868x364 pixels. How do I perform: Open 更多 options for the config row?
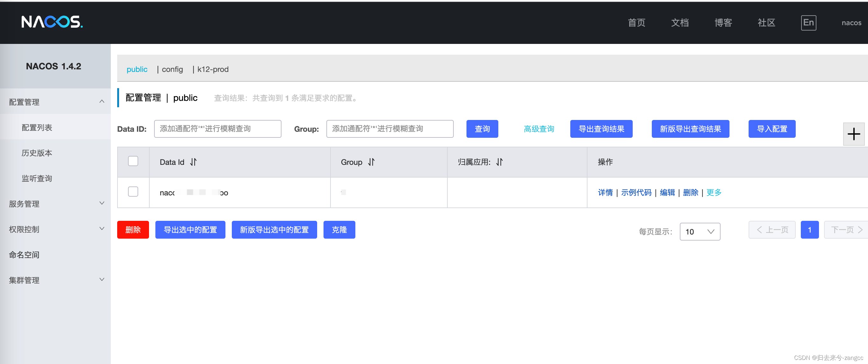tap(714, 192)
